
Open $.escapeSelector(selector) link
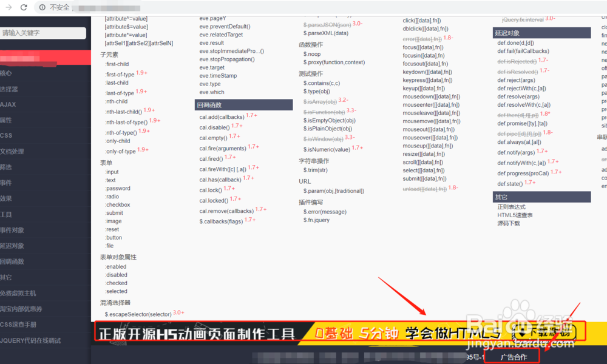point(138,314)
